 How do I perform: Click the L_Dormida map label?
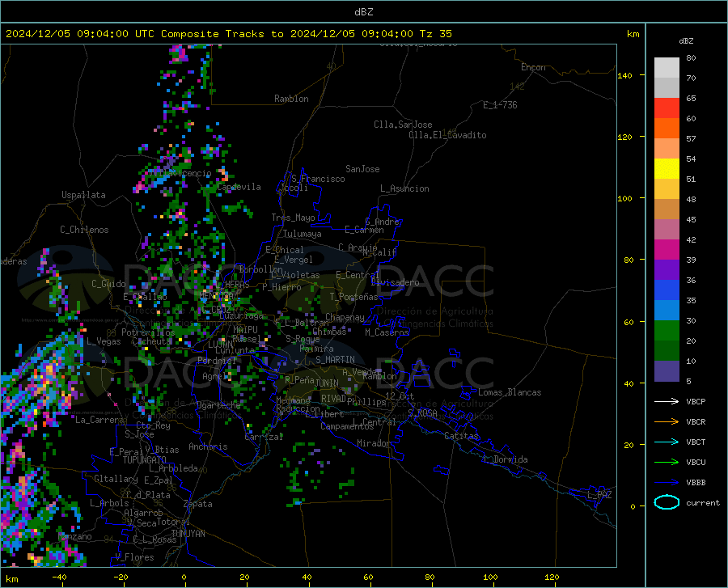[x=505, y=459]
